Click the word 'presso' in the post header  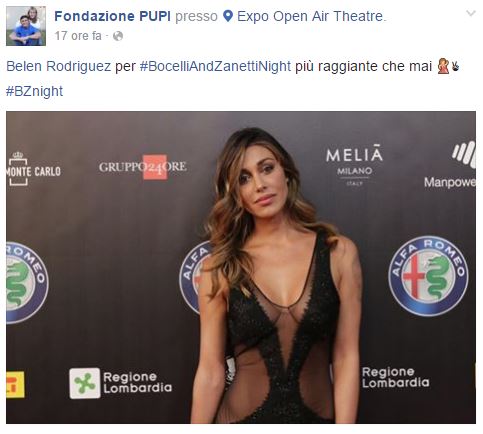coord(196,16)
